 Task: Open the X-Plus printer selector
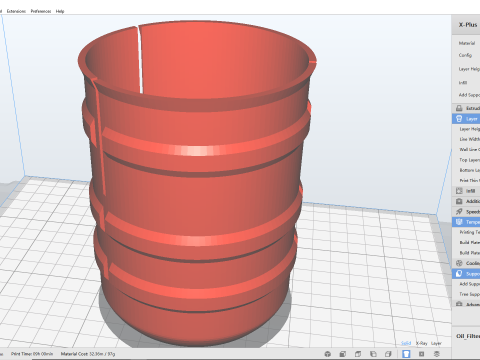tap(466, 25)
